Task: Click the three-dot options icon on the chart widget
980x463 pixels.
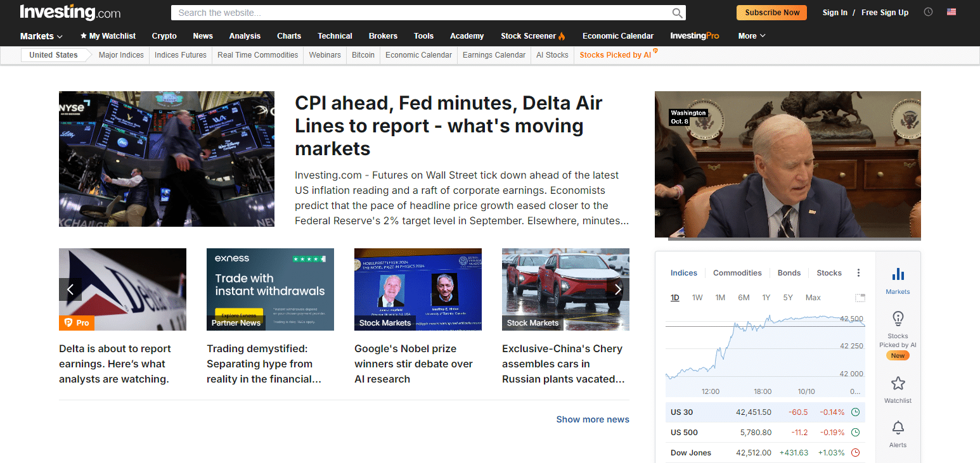Action: pos(859,273)
